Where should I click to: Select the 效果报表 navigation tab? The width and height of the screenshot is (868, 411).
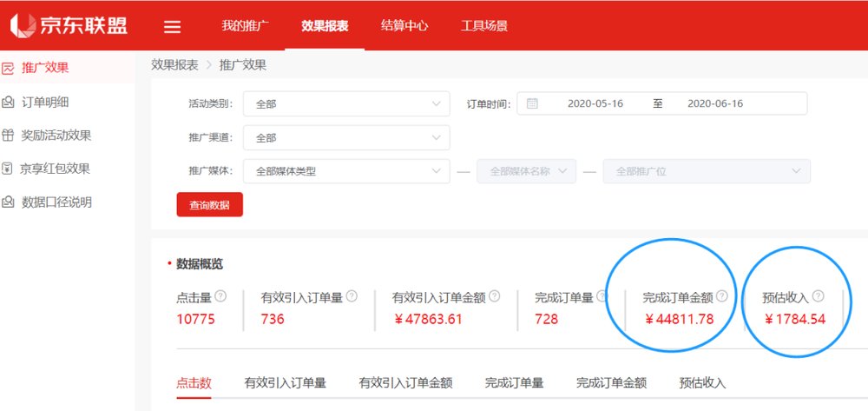[x=325, y=25]
